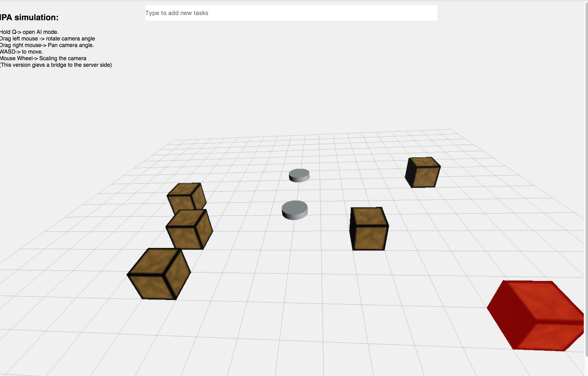Click the wooden crate nearest the red cube
Image resolution: width=588 pixels, height=376 pixels.
pos(369,228)
